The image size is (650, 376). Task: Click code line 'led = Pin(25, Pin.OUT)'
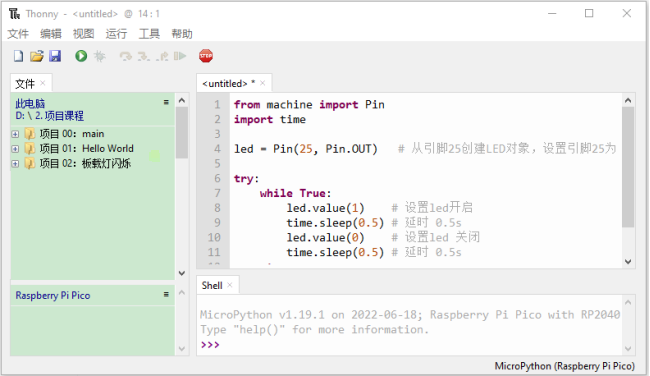[x=306, y=149]
